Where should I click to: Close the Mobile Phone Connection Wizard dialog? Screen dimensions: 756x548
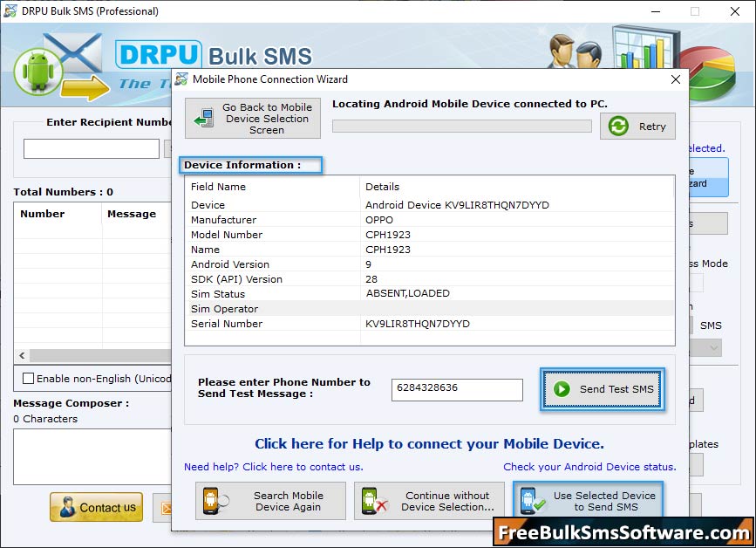676,79
